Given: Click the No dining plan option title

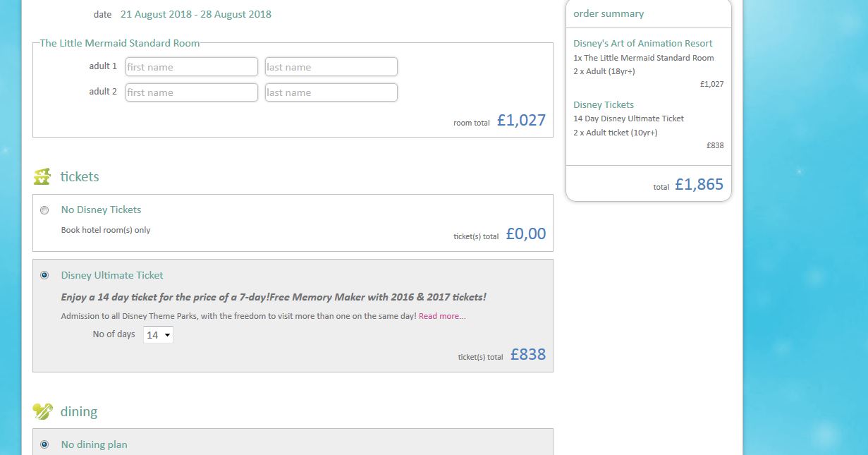Looking at the screenshot, I should pyautogui.click(x=94, y=444).
